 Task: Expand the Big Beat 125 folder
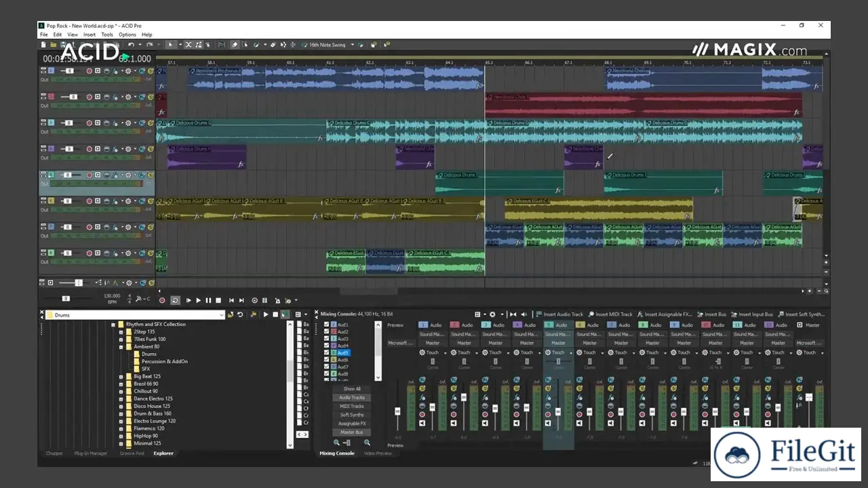[x=121, y=377]
